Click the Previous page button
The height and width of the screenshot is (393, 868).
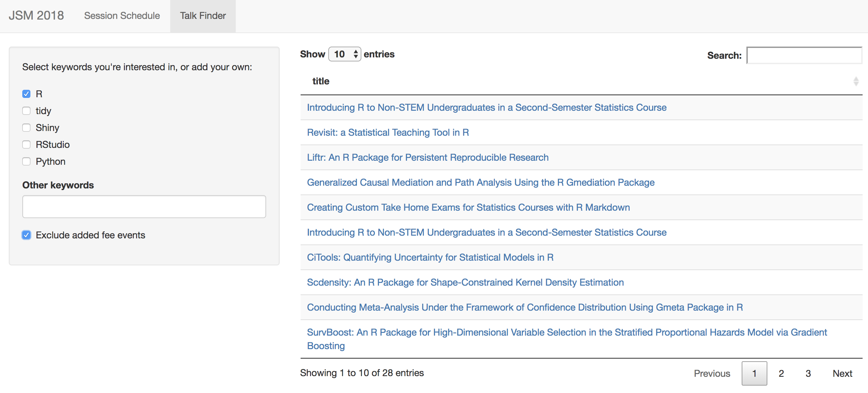[712, 373]
